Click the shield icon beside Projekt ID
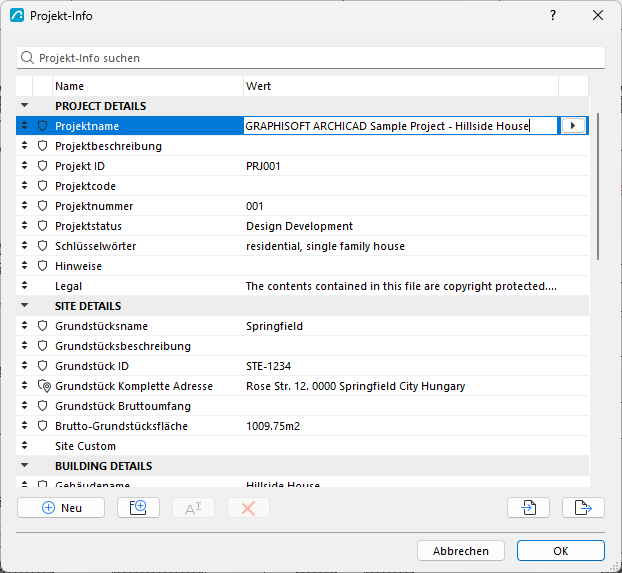 [42, 166]
